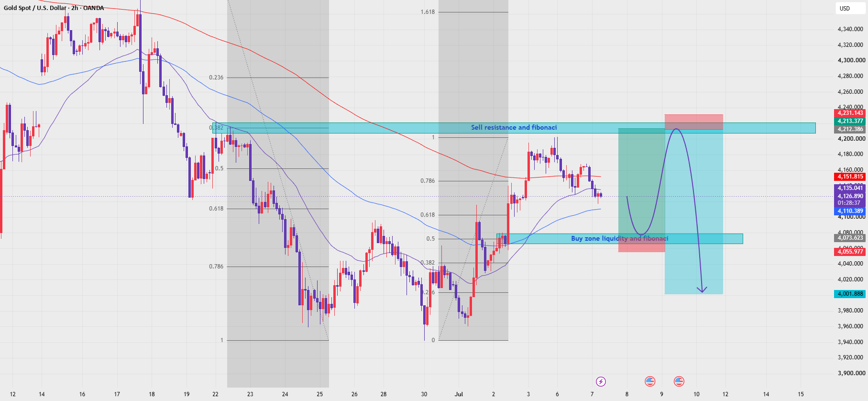The width and height of the screenshot is (868, 401).
Task: Select the red stop-loss box above sell zone
Action: (x=693, y=122)
